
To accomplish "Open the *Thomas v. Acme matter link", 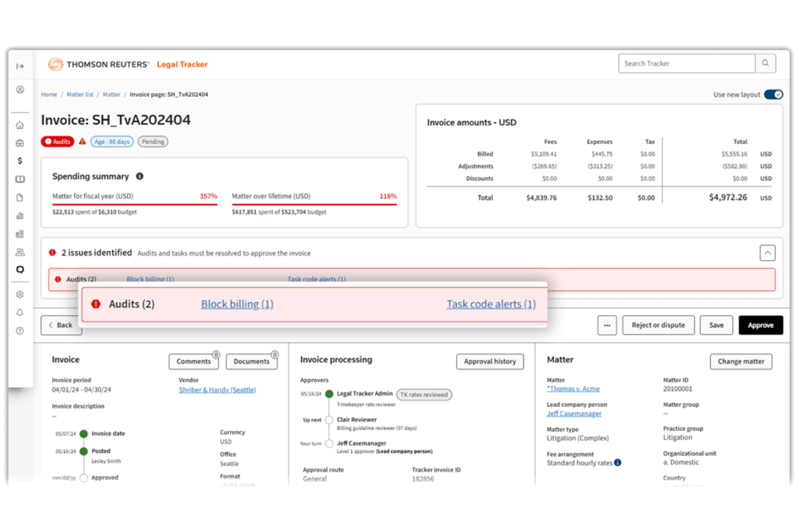I will pyautogui.click(x=573, y=389).
